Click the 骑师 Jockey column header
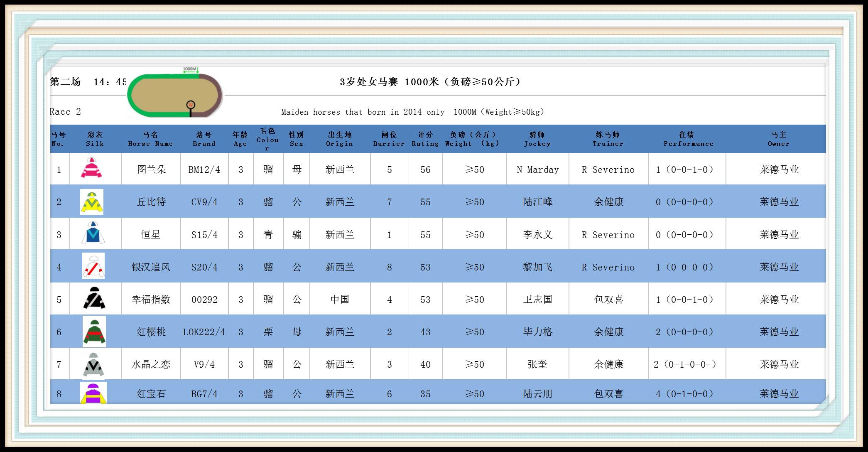Screen dimensions: 868x452 click(537, 139)
